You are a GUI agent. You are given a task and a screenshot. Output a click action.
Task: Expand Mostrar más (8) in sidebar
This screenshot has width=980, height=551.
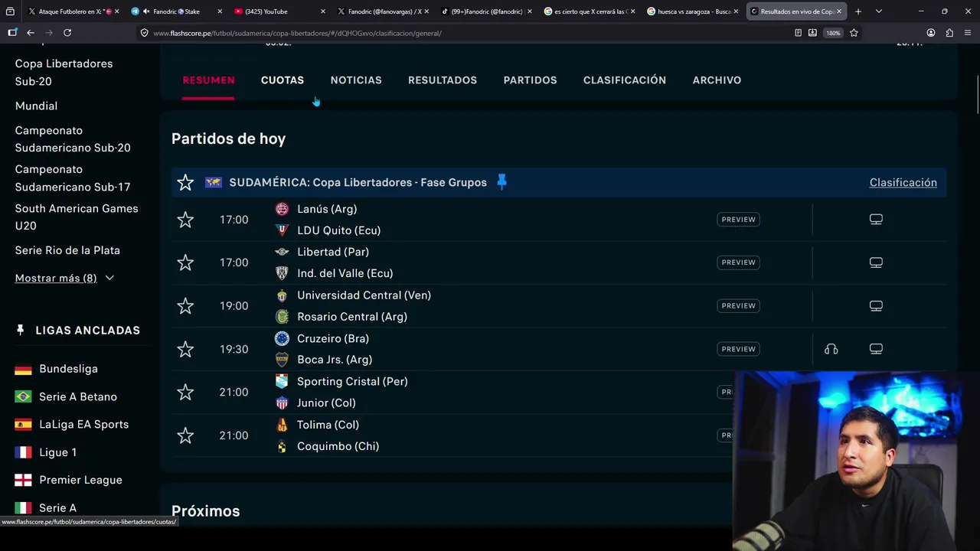tap(64, 278)
